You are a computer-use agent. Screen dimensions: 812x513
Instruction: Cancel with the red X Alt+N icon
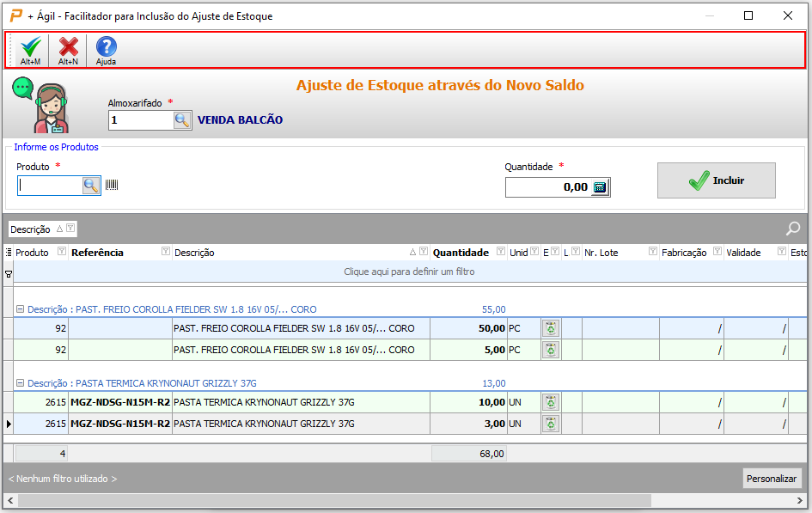tap(69, 50)
